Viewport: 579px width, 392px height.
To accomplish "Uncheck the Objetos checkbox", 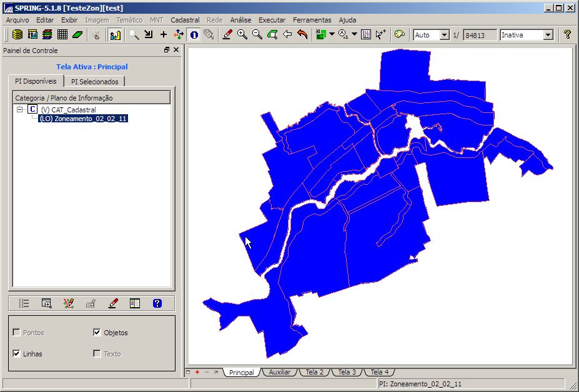I will click(97, 333).
